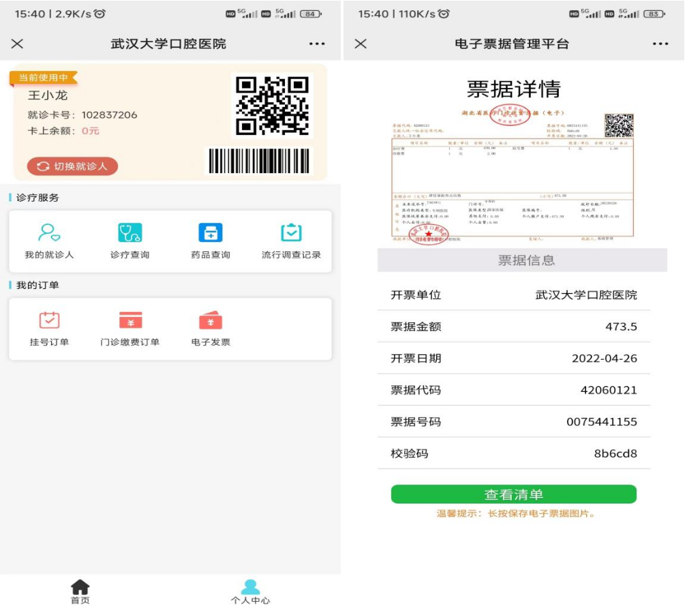Tap battery indicator in right phone status bar
The image size is (687, 616).
pyautogui.click(x=654, y=14)
